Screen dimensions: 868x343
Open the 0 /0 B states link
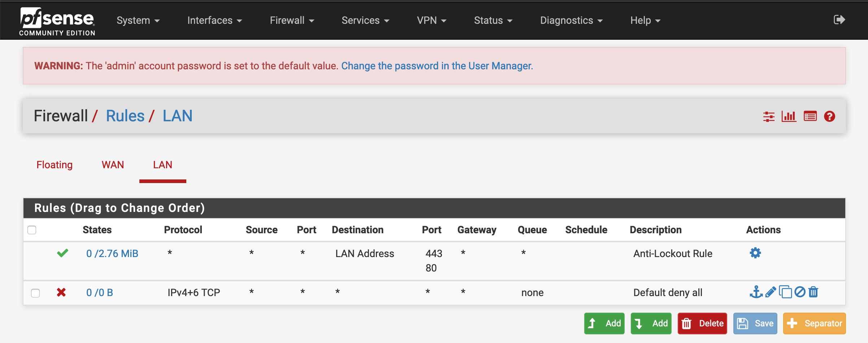click(100, 292)
